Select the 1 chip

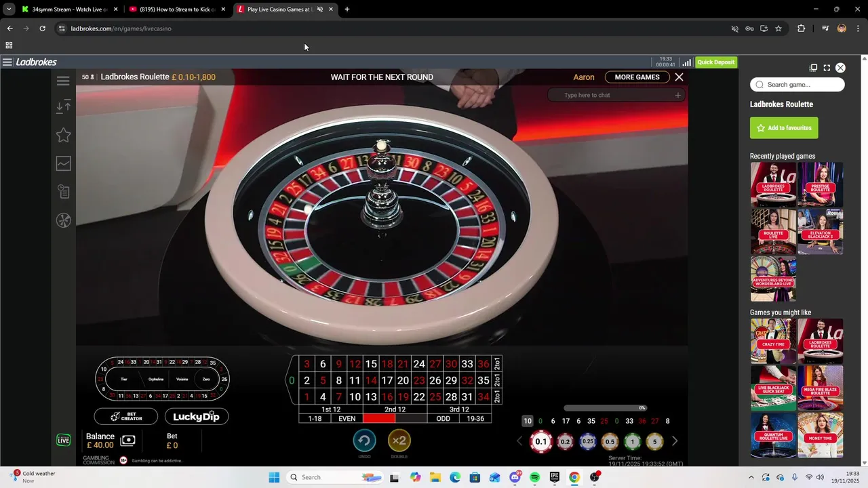[x=632, y=441]
